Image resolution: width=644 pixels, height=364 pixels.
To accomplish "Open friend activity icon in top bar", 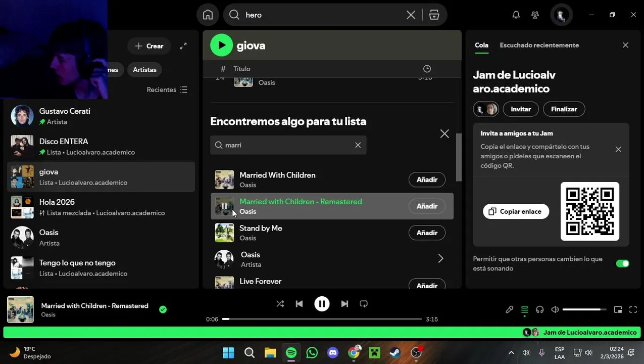I will tap(535, 15).
